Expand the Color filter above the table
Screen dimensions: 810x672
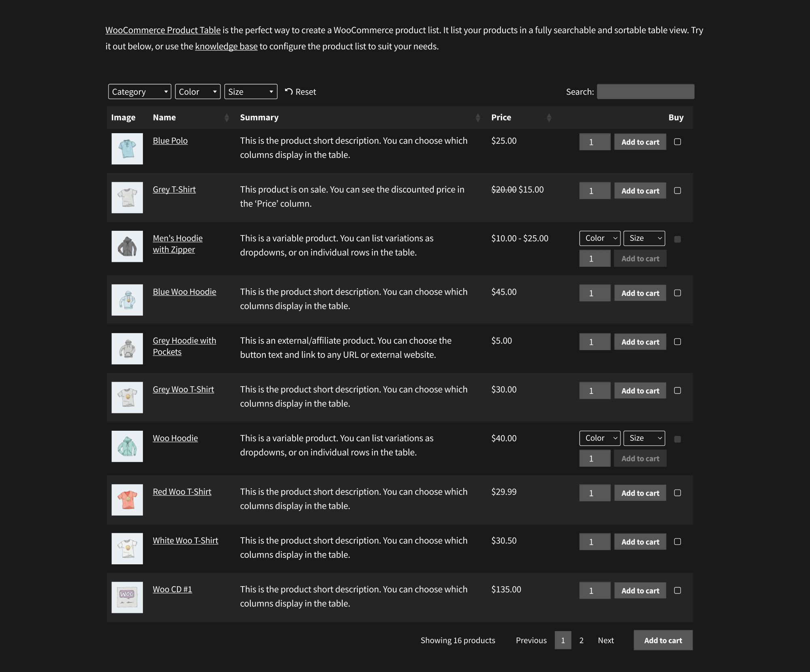tap(198, 91)
